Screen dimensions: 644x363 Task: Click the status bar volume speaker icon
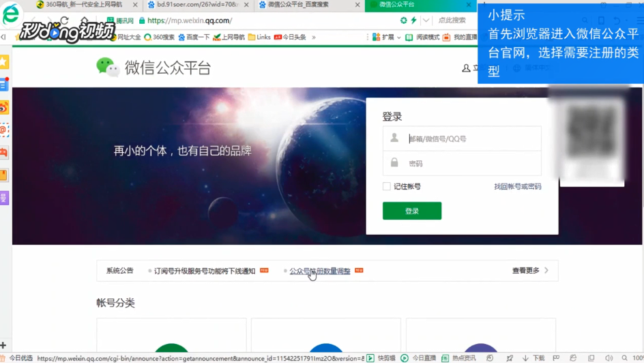(x=609, y=358)
